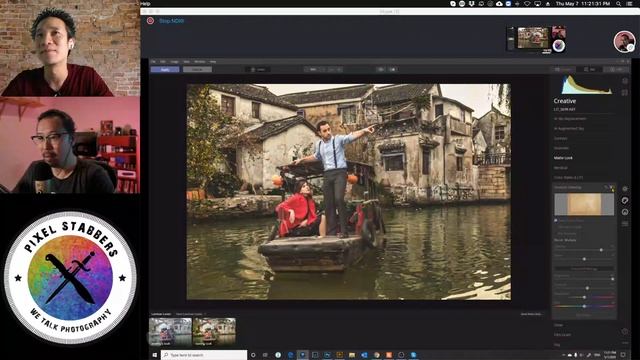This screenshot has height=360, width=640.
Task: Open the Layers icon beside histogram
Action: pos(625,81)
